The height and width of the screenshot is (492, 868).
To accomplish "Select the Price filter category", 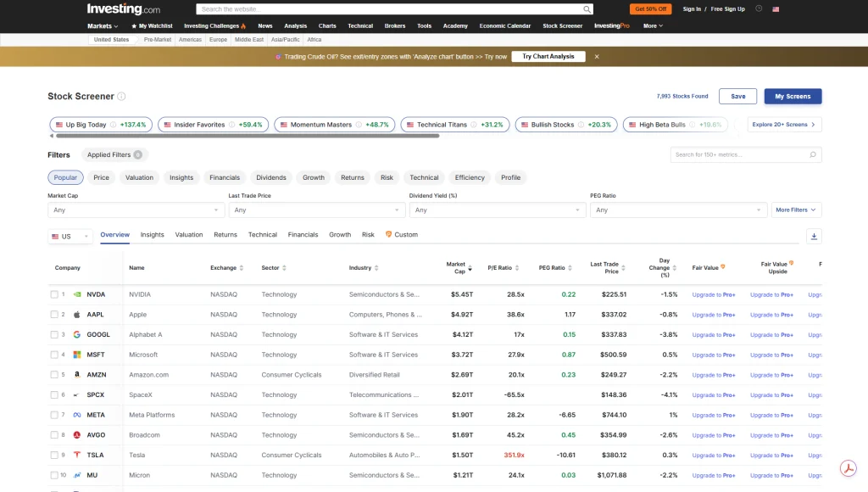I will pyautogui.click(x=102, y=177).
